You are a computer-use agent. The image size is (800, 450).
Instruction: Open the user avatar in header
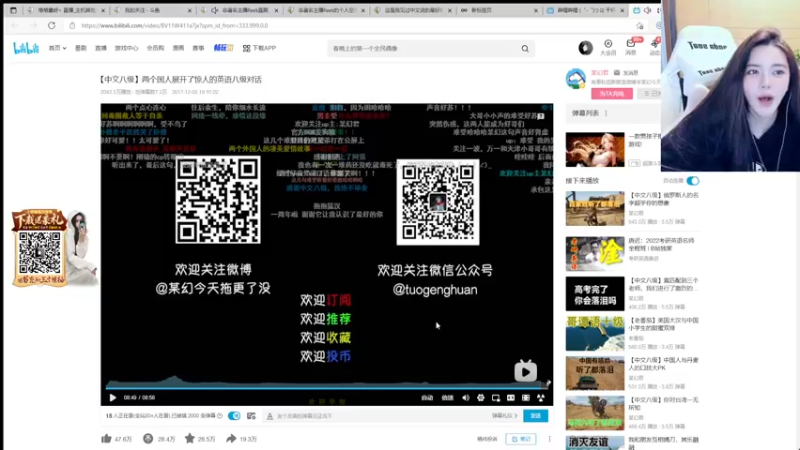tap(585, 48)
